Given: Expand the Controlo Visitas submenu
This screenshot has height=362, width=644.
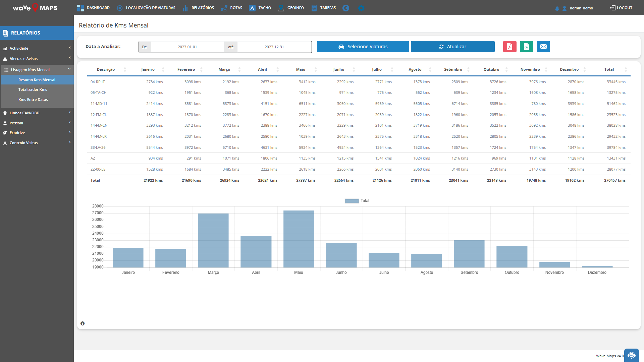Looking at the screenshot, I should [x=70, y=142].
